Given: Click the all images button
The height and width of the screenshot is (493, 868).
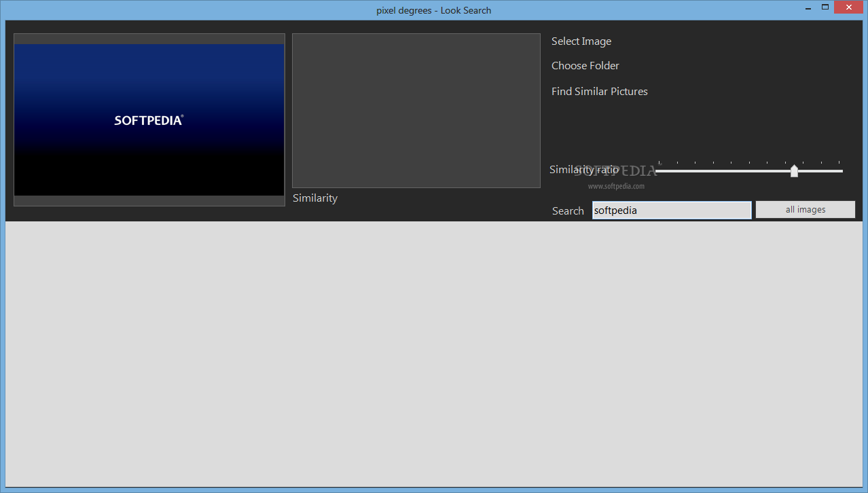Looking at the screenshot, I should [806, 210].
